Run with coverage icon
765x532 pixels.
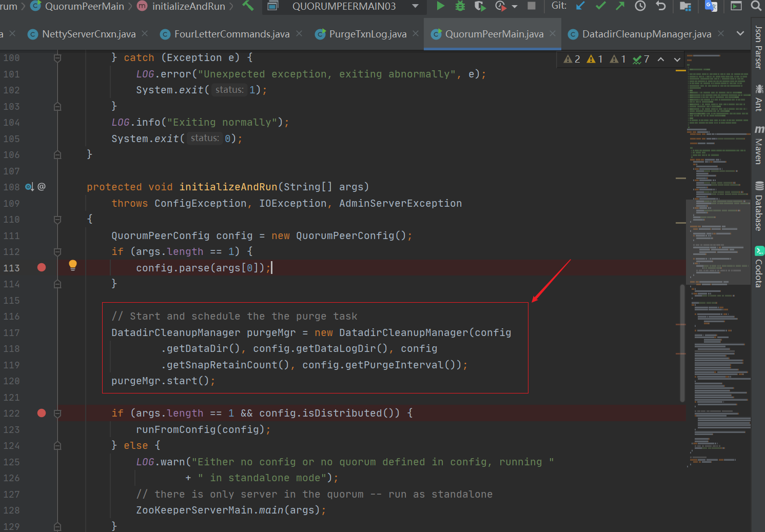click(480, 6)
